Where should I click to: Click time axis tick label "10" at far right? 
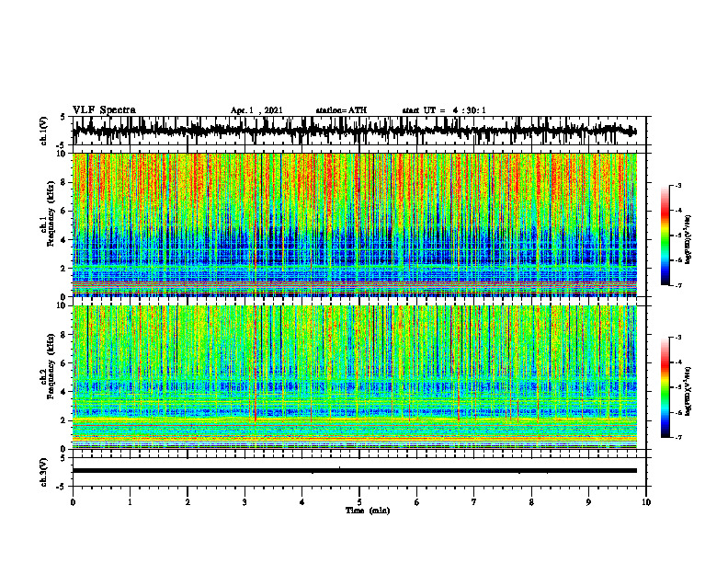coord(646,502)
